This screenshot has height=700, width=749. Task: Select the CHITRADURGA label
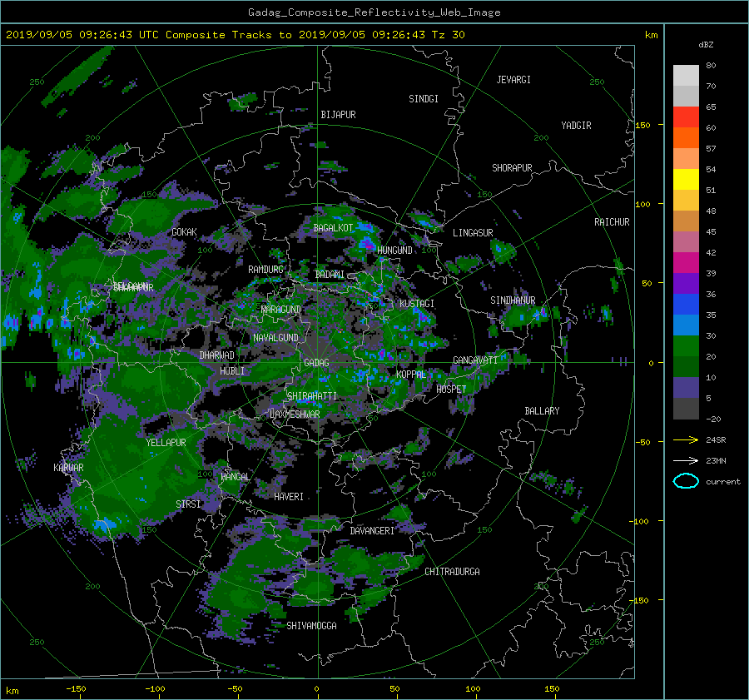pos(453,572)
